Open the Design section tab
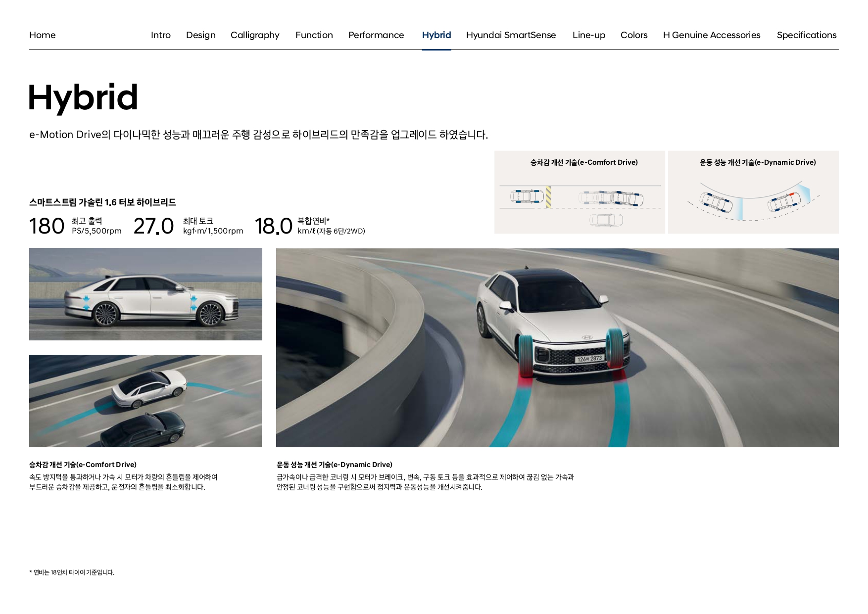 click(x=201, y=35)
